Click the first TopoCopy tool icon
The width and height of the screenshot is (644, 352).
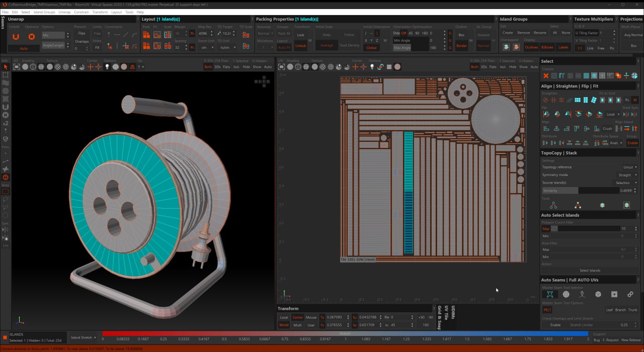click(553, 205)
